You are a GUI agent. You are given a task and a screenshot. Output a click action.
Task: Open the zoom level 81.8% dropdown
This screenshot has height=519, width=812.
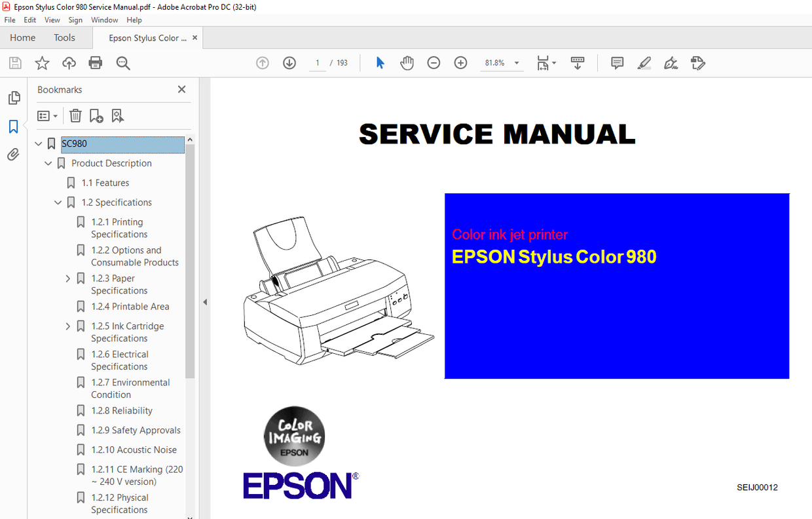coord(517,63)
